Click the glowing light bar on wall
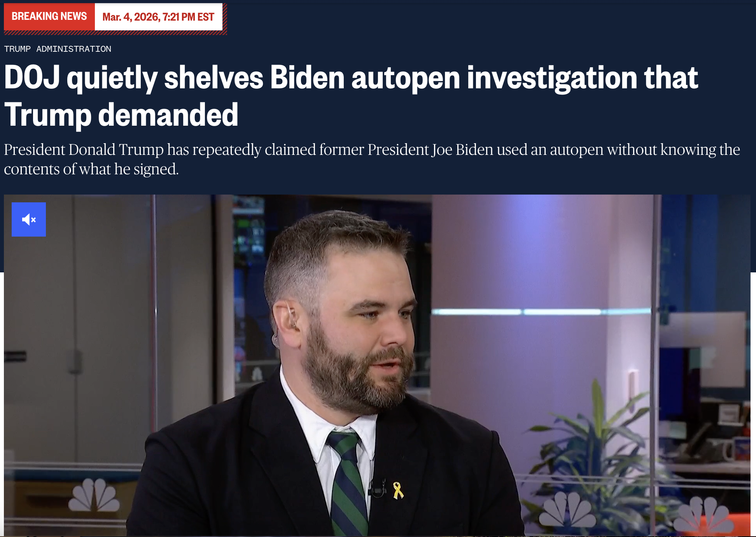The width and height of the screenshot is (756, 537). (541, 312)
